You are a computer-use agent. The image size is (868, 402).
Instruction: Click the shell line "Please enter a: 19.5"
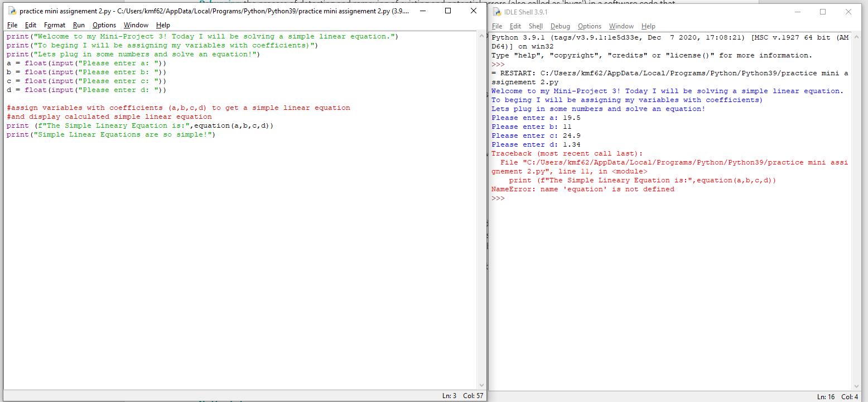tap(536, 118)
